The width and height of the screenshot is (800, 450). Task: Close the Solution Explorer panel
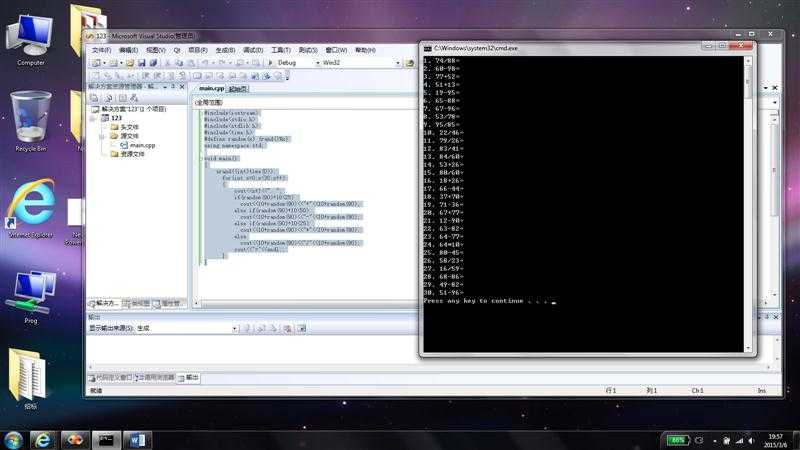tap(182, 87)
